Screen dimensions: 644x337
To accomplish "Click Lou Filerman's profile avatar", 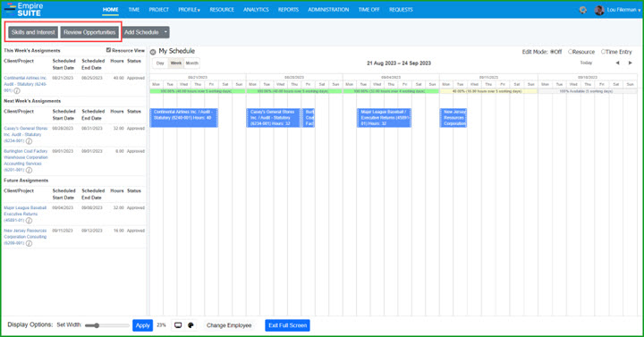I will pos(599,10).
